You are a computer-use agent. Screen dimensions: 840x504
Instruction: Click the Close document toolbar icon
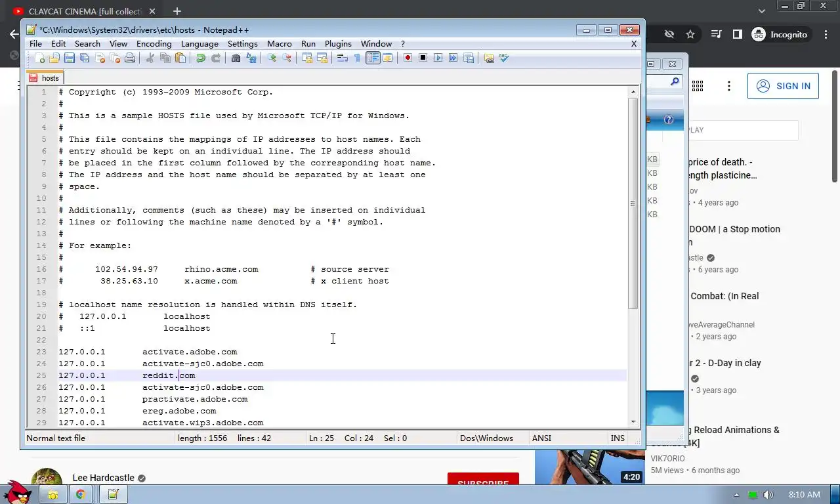tap(100, 58)
